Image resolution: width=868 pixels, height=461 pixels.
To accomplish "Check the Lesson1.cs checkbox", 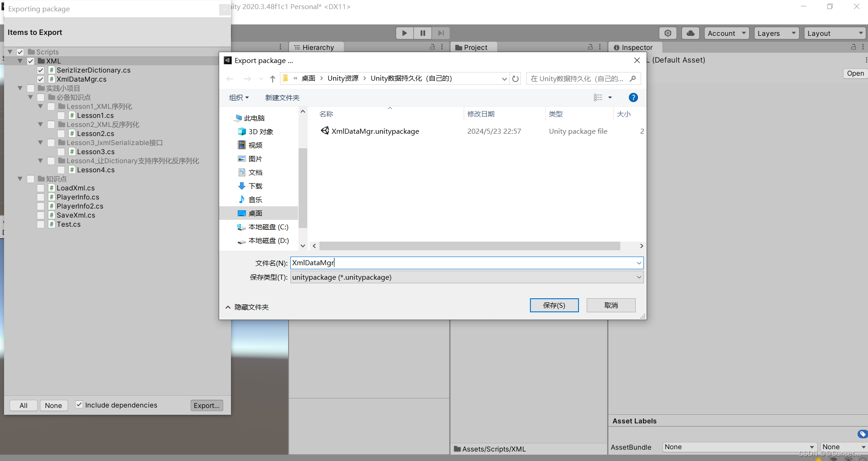I will tap(61, 115).
